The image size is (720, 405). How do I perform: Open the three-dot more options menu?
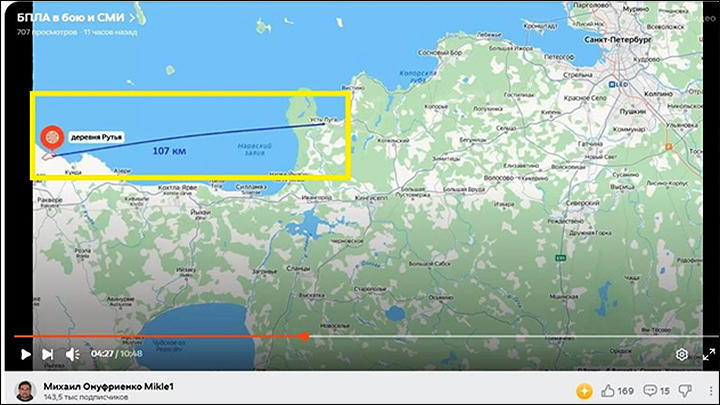(x=707, y=389)
